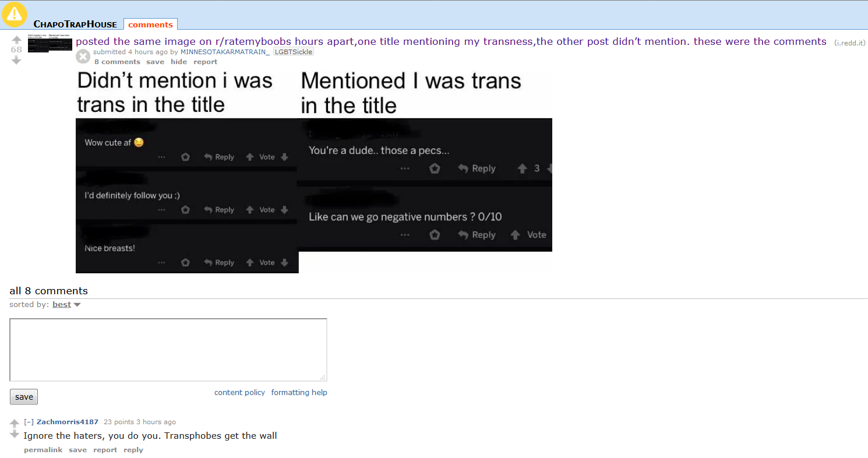
Task: Downvote the post with score 68
Action: [x=16, y=60]
